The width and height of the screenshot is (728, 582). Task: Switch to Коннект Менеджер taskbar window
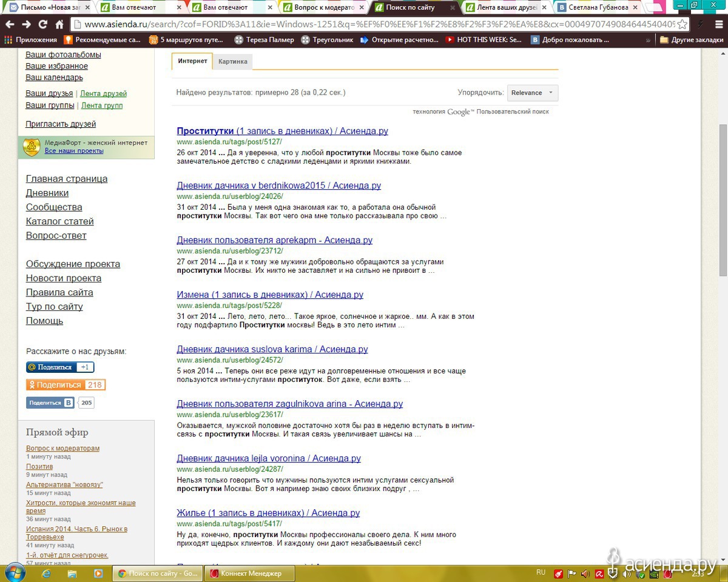[x=251, y=573]
